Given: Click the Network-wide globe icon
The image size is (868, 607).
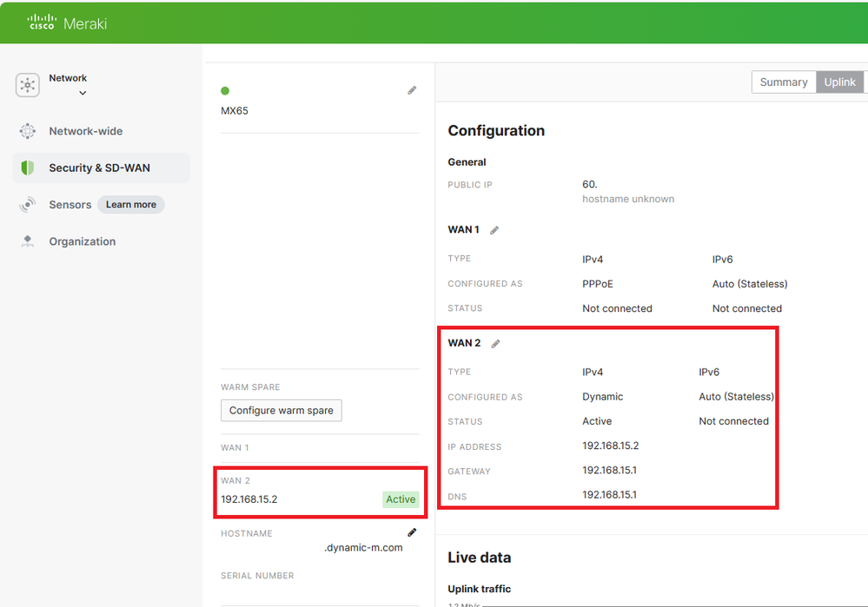Looking at the screenshot, I should click(x=27, y=131).
